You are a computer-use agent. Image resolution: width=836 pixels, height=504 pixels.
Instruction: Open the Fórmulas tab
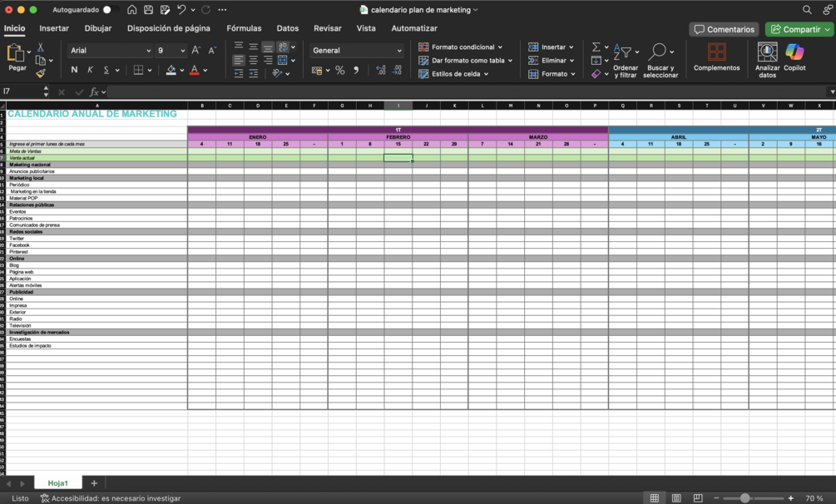click(x=244, y=28)
